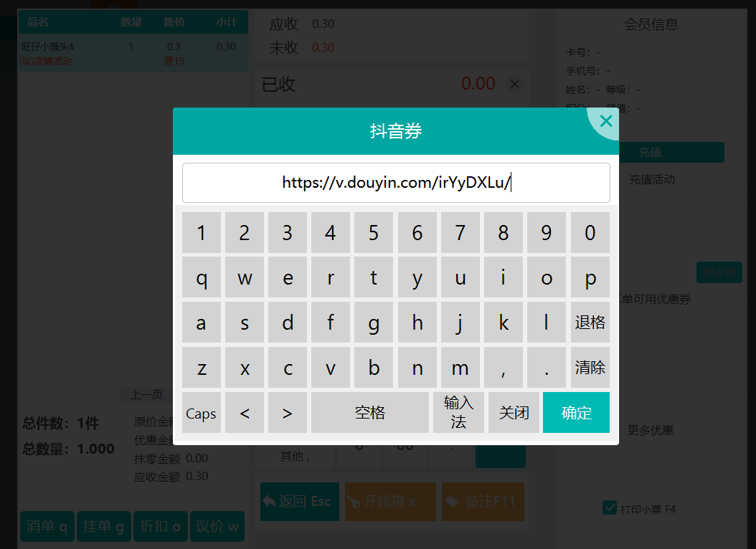
Task: Tap the letter v key
Action: (330, 368)
